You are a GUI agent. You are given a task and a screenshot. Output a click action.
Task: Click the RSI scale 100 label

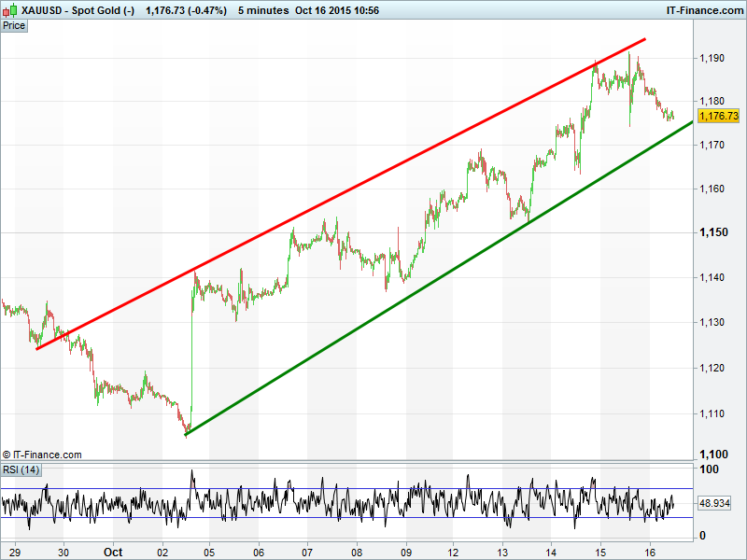click(x=709, y=469)
